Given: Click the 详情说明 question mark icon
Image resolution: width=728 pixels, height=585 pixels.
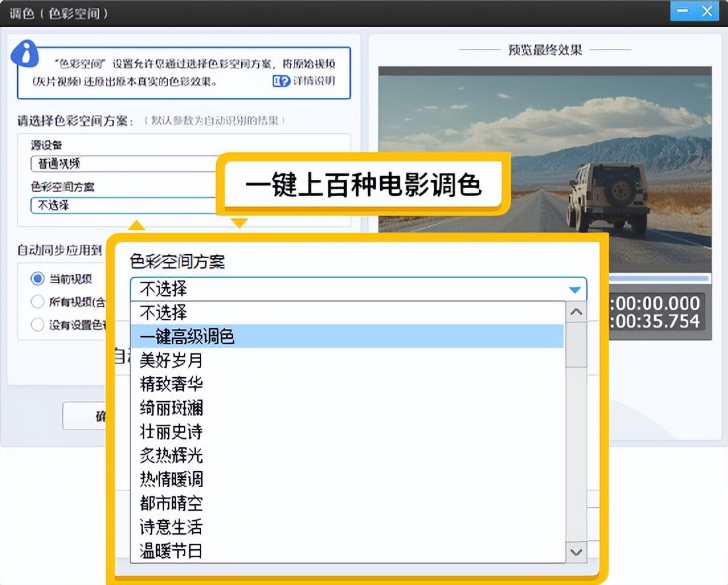Looking at the screenshot, I should (x=281, y=81).
